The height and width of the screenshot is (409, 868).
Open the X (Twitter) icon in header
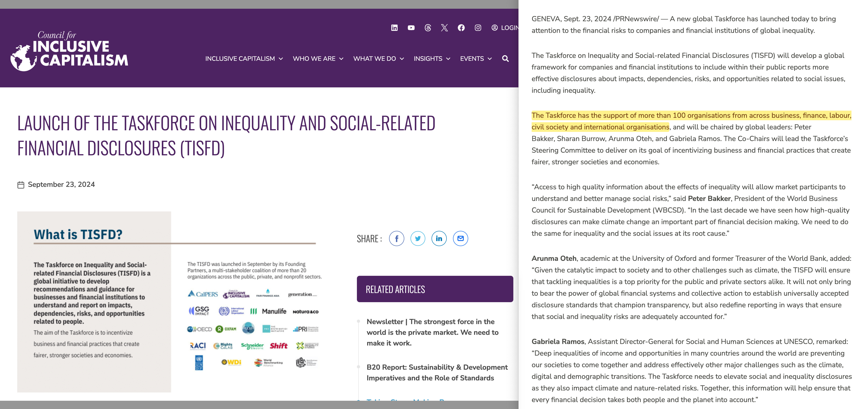coord(445,28)
